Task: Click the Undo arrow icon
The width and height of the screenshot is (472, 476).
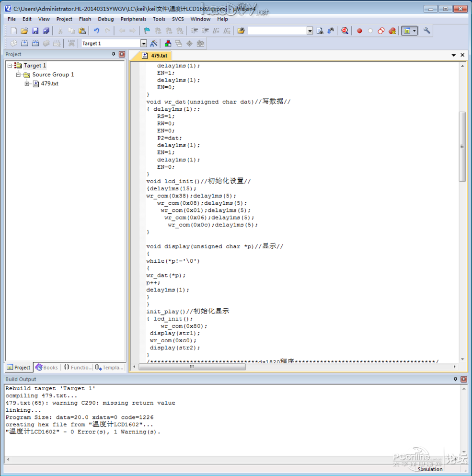Action: [96, 31]
